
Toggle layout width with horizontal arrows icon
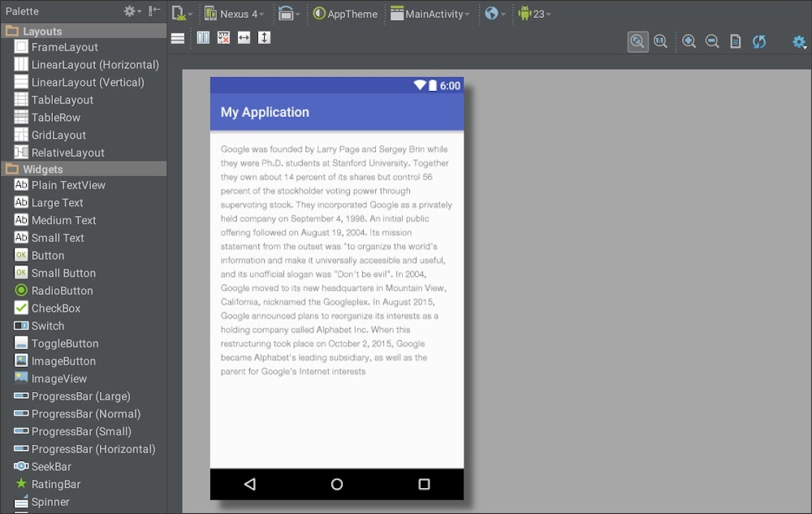[244, 38]
